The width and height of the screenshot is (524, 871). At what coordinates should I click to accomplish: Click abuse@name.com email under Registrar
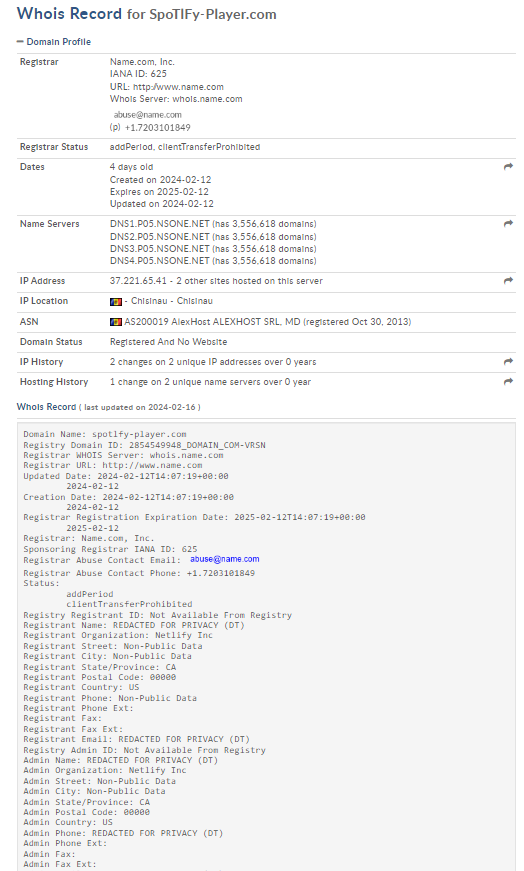[147, 115]
